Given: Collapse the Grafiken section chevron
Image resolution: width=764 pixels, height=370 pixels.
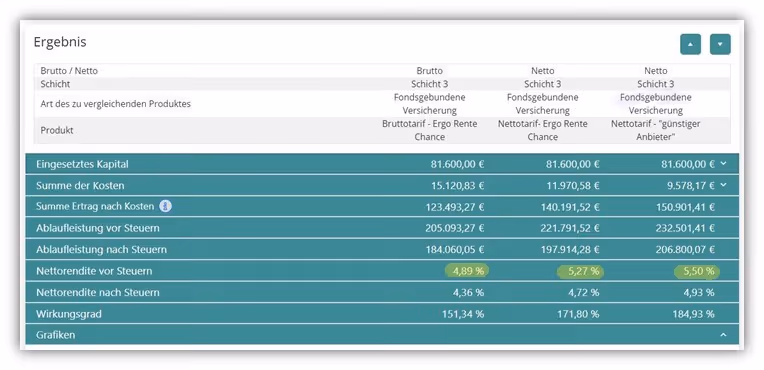Looking at the screenshot, I should (723, 335).
